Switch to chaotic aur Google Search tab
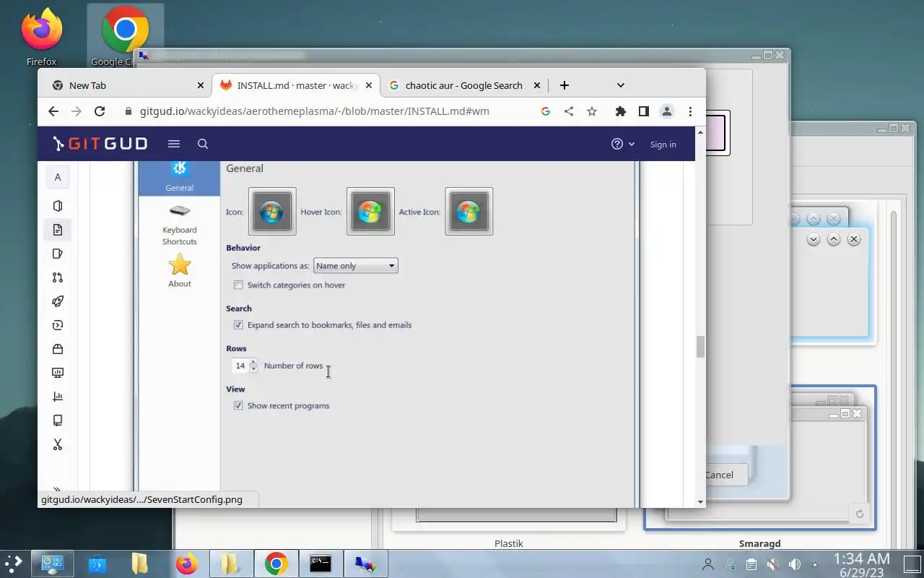 [465, 85]
